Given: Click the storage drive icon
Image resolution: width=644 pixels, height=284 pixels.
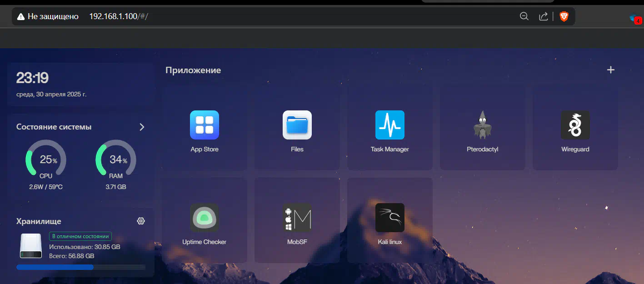Looking at the screenshot, I should [x=30, y=246].
